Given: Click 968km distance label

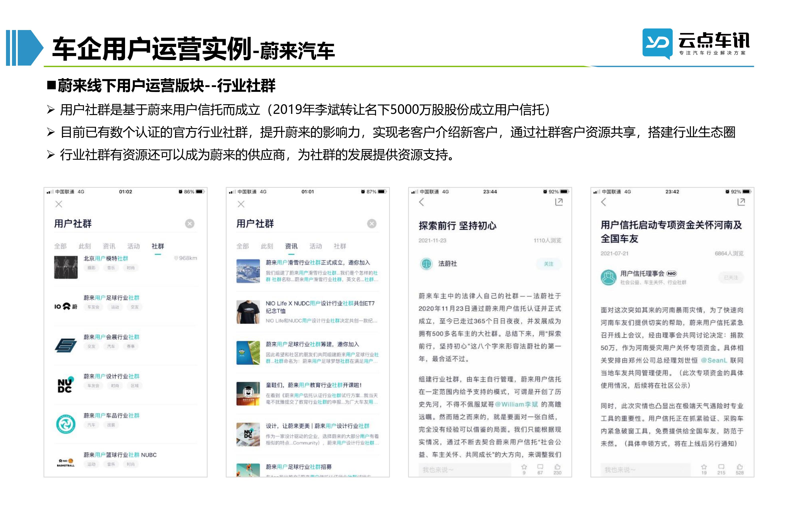Looking at the screenshot, I should (x=186, y=258).
